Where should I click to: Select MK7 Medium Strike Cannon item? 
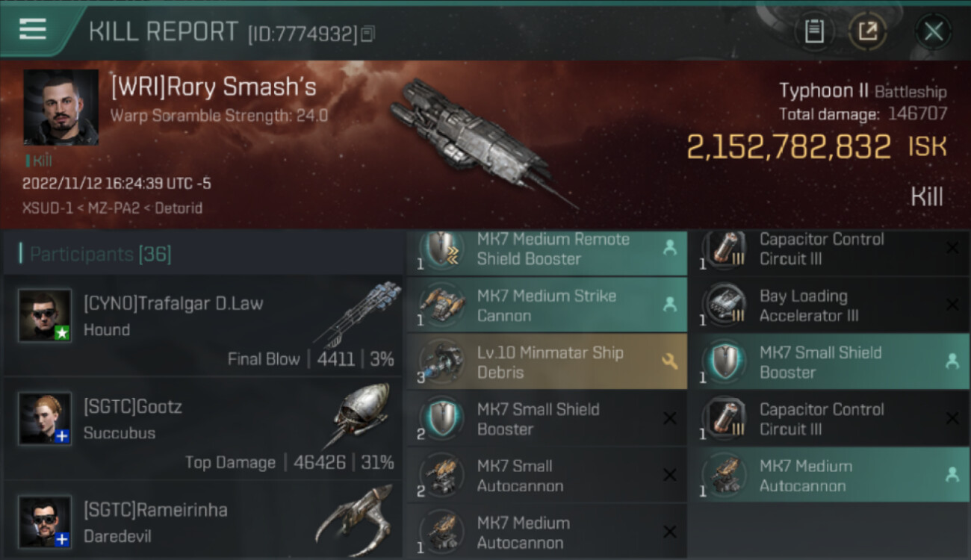[547, 305]
